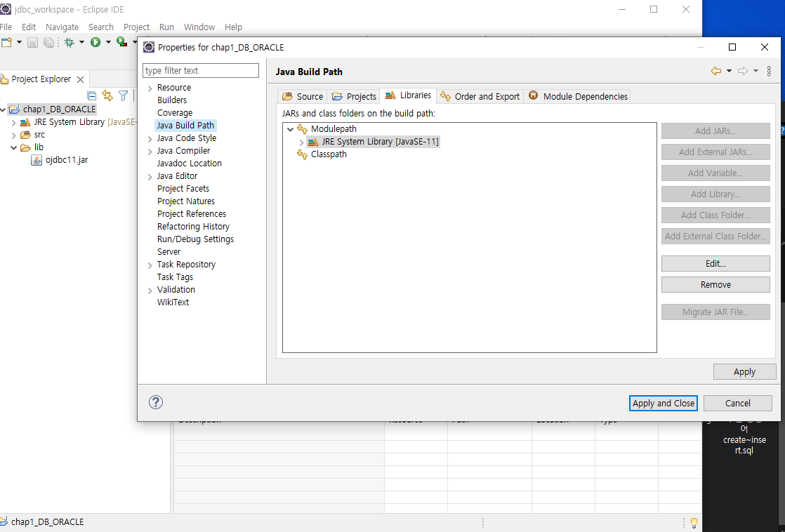Screen dimensions: 785x532
Task: Click the Remove button
Action: point(715,285)
